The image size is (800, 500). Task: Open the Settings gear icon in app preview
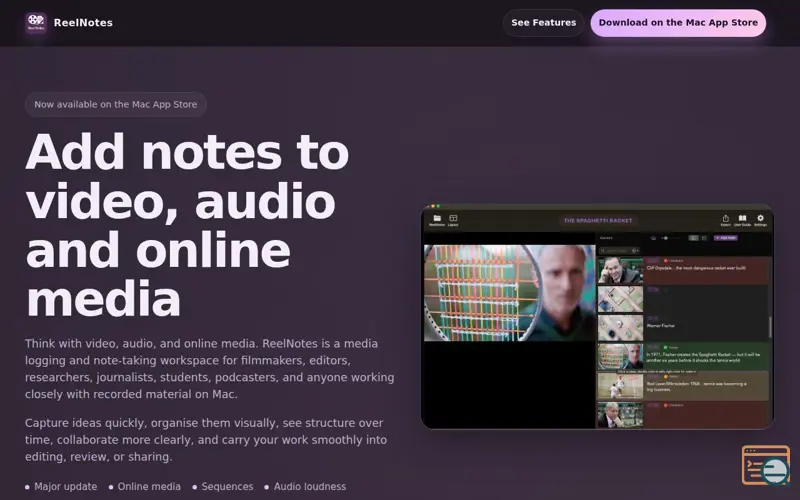(760, 220)
